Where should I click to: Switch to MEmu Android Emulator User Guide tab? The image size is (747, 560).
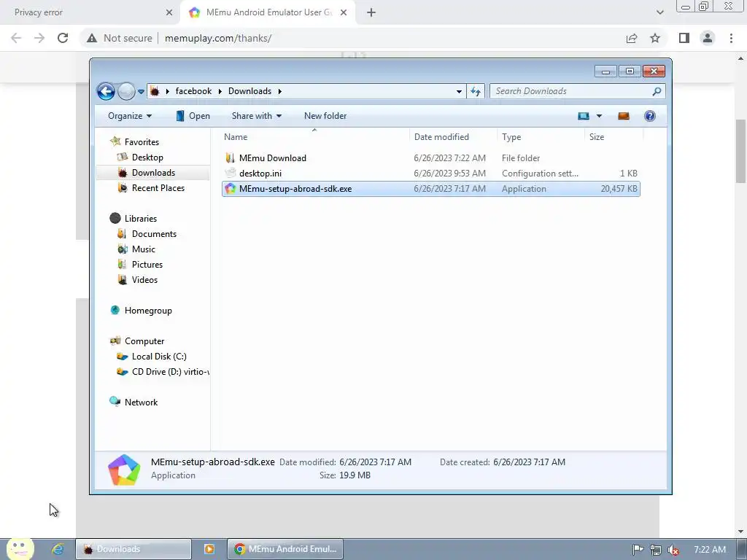click(x=268, y=12)
